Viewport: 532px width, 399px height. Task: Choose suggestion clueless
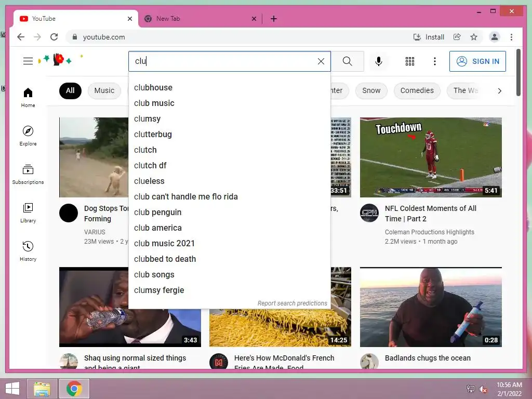(229, 181)
